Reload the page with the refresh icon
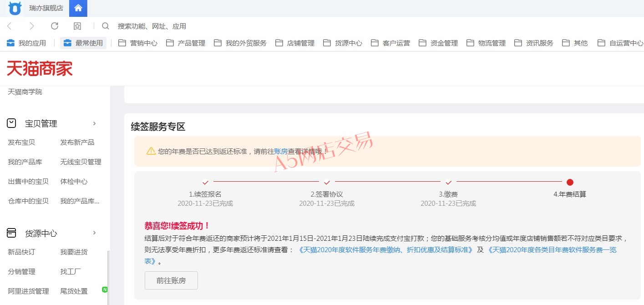Viewport: 644px width, 305px height. click(55, 26)
